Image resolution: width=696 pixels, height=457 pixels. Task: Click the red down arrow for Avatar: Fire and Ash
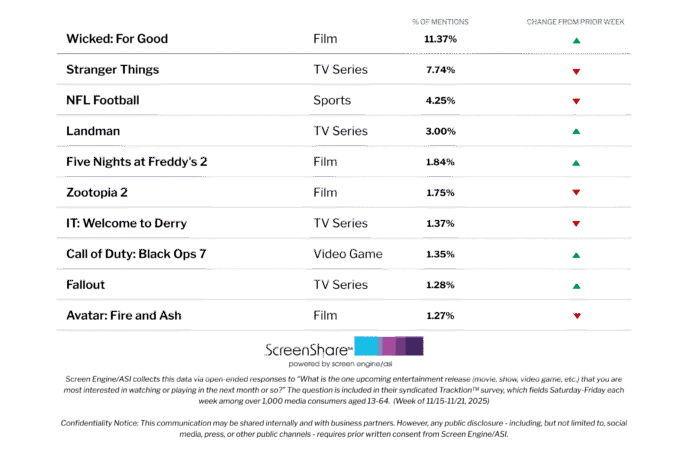(x=576, y=316)
